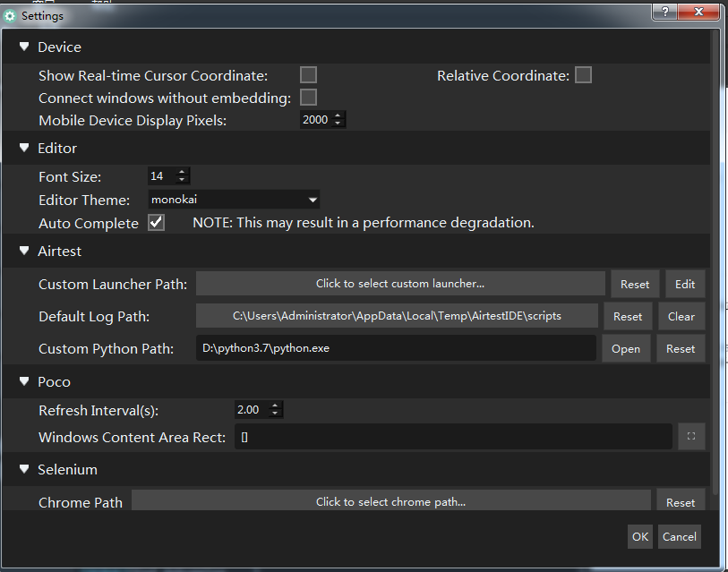Enable Show Real-time Cursor Coordinate checkbox
This screenshot has width=728, height=572.
point(308,75)
